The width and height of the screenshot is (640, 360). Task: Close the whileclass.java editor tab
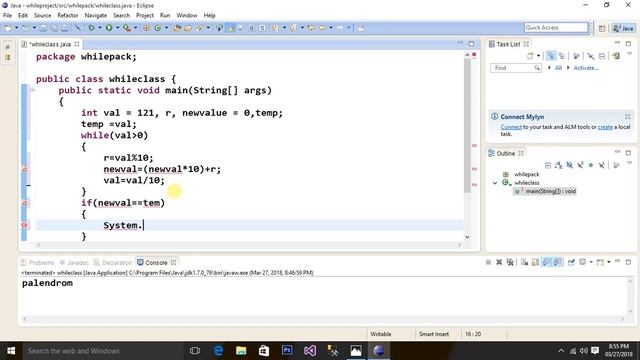click(77, 44)
